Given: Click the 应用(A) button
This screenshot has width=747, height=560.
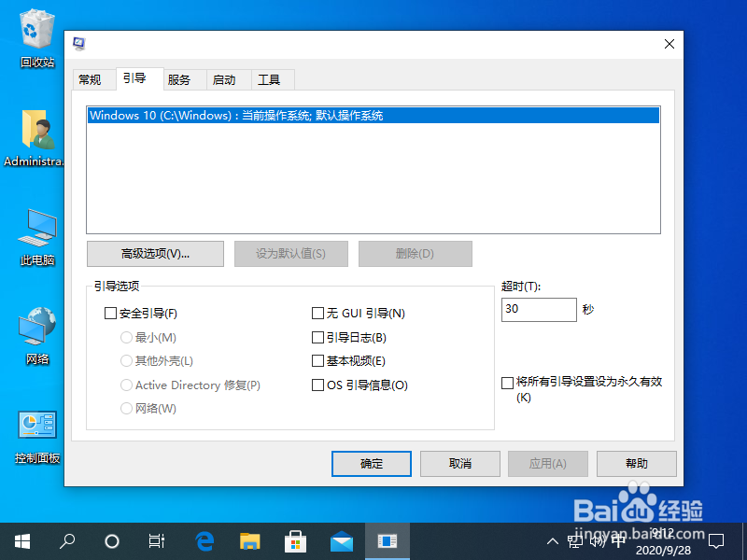Looking at the screenshot, I should coord(548,464).
